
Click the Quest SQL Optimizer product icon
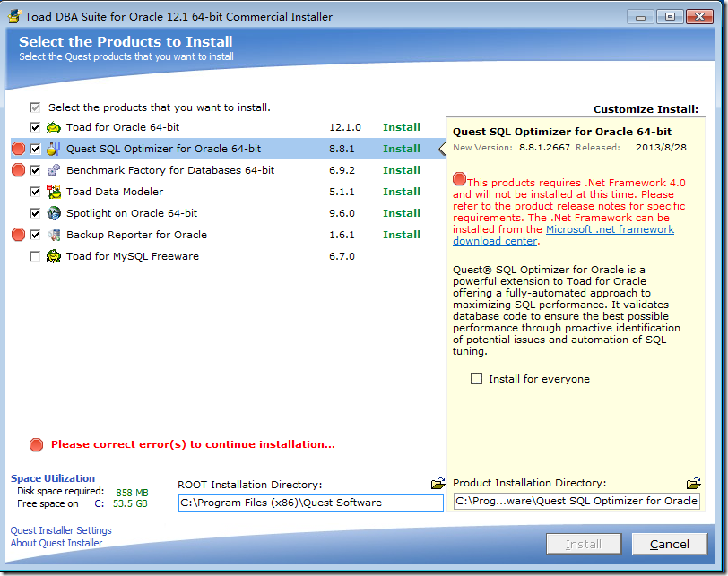(54, 149)
